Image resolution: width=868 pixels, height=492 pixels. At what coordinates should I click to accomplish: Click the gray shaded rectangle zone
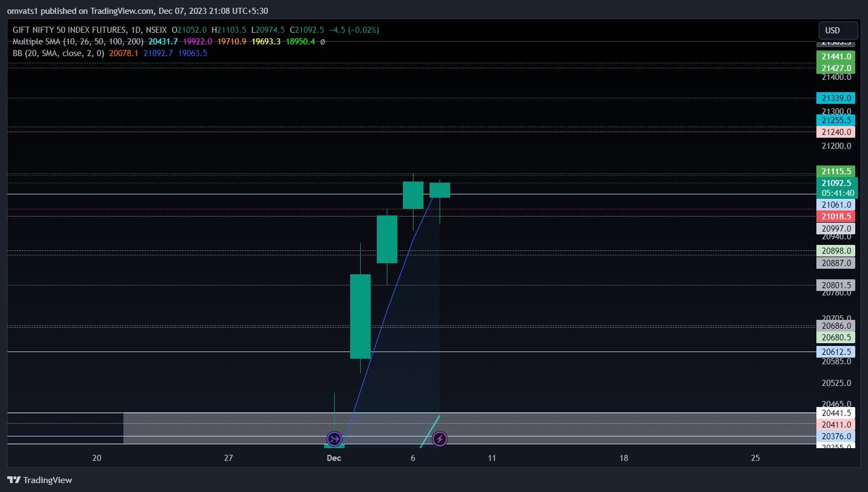tap(470, 428)
